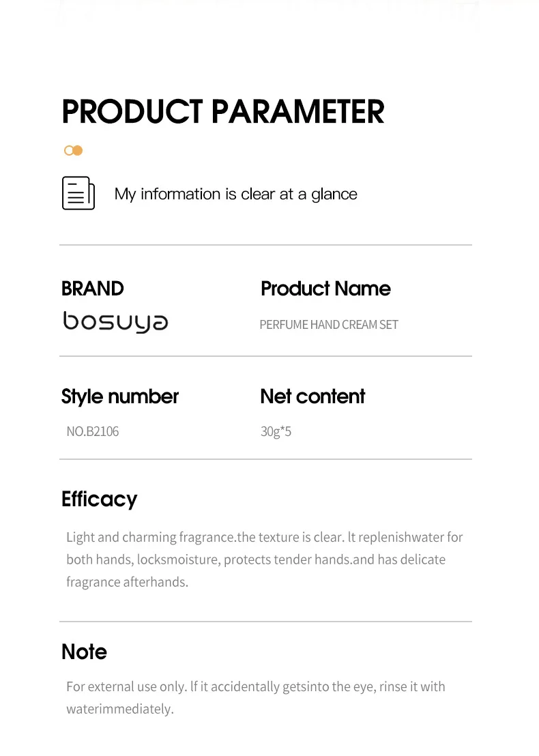Click the Net content label
Image resolution: width=539 pixels, height=756 pixels.
[312, 396]
